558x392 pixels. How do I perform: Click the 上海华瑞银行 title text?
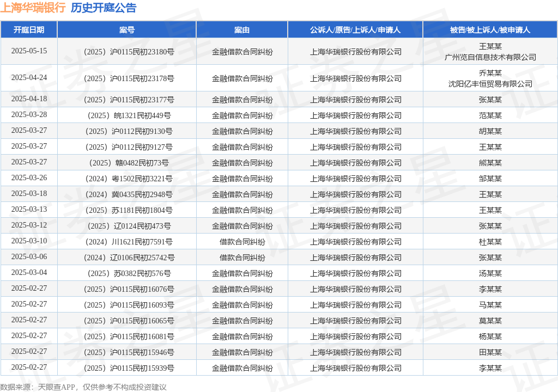[x=33, y=8]
